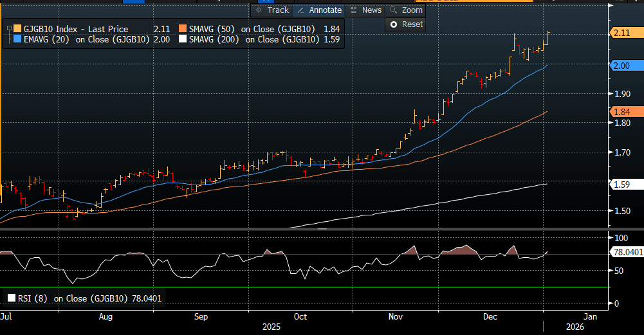Click the 78.0401 RSI value axis tag

click(627, 253)
